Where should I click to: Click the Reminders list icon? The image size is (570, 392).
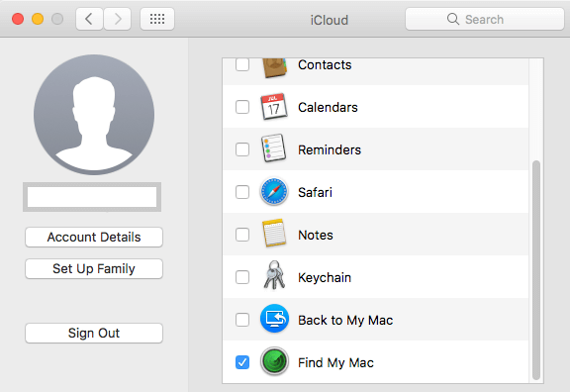[274, 148]
